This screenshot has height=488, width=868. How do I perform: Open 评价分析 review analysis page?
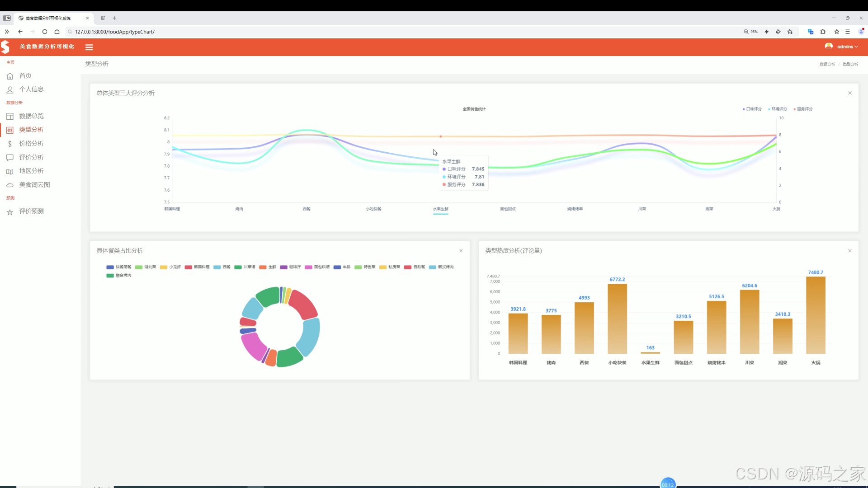click(31, 157)
